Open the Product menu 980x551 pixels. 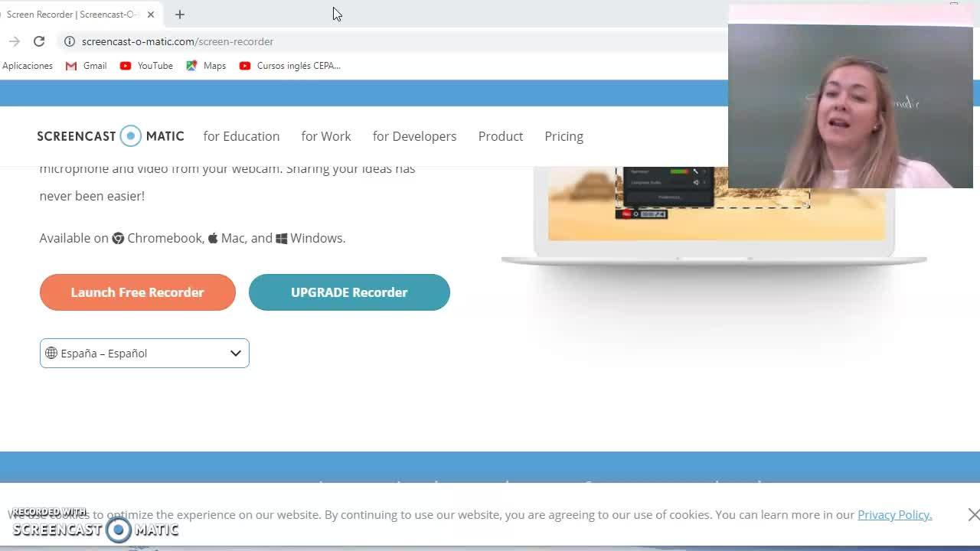tap(501, 136)
